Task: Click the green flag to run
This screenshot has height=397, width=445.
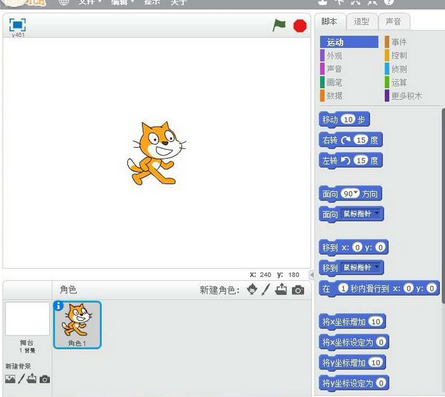Action: click(279, 25)
